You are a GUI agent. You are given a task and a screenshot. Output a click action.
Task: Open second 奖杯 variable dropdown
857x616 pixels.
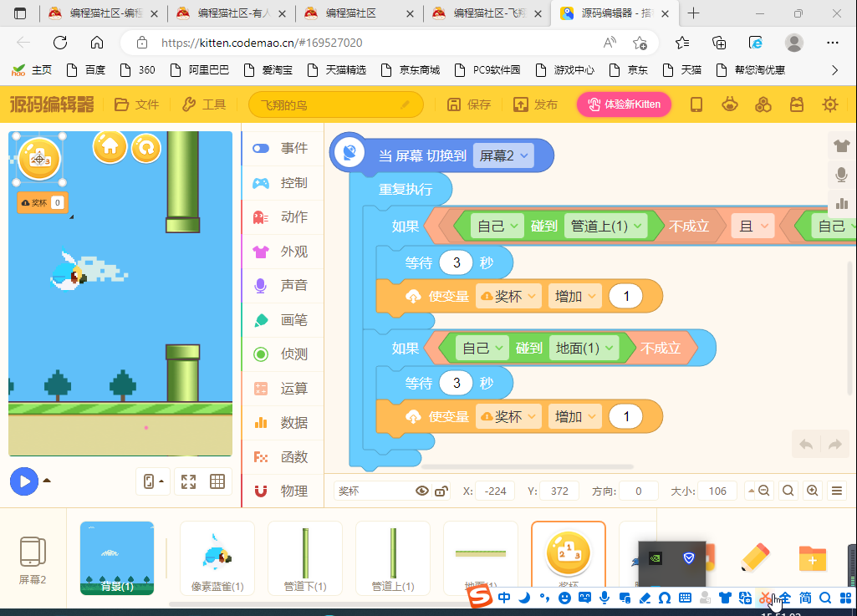508,416
